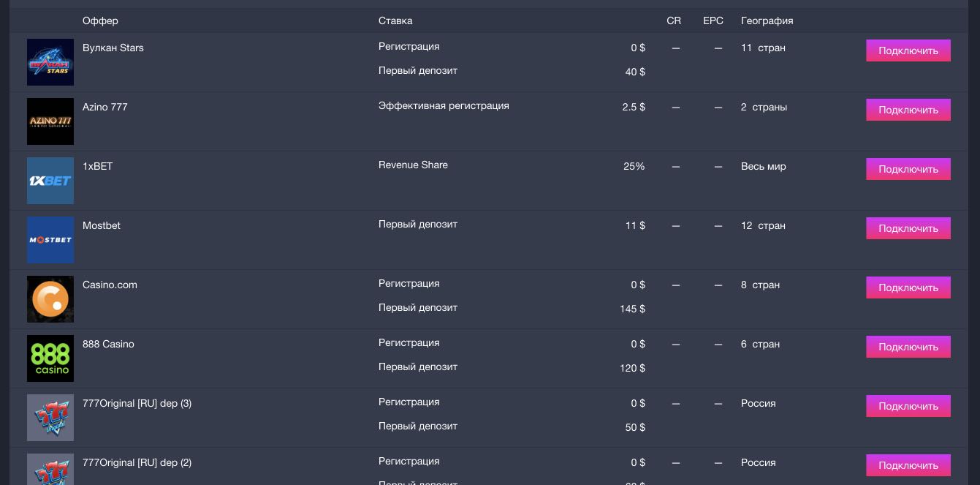Select the Mostbet logo image
Viewport: 980px width, 485px height.
[x=50, y=240]
